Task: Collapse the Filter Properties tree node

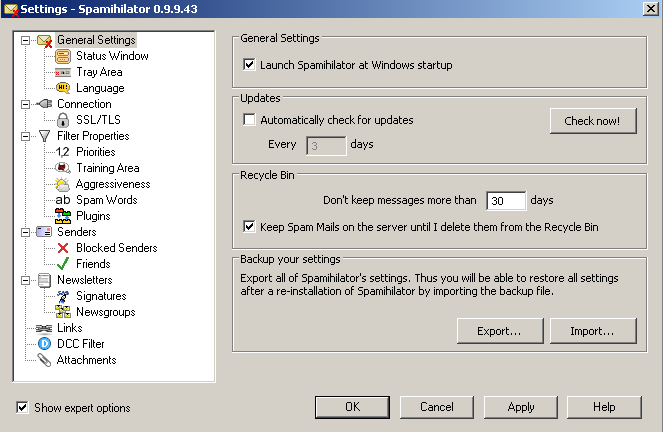Action: [x=26, y=136]
